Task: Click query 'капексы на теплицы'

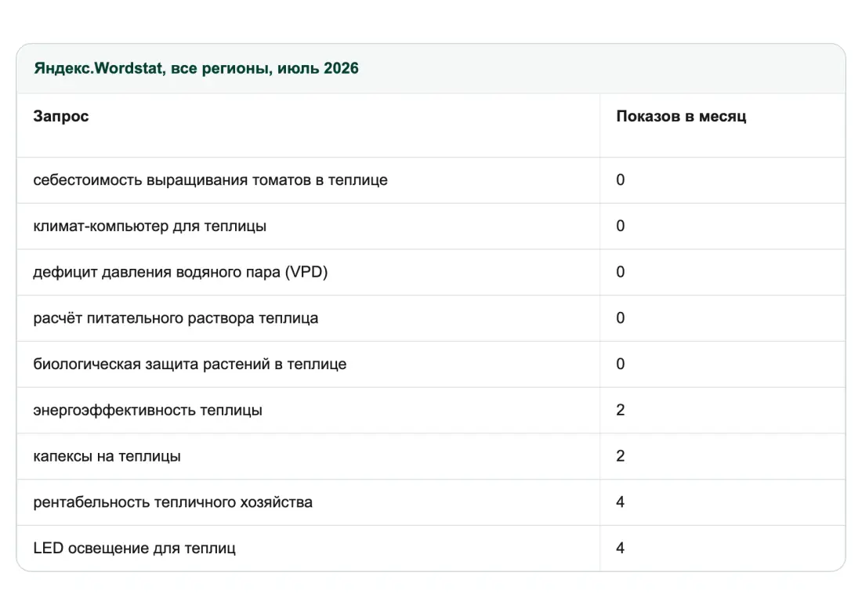Action: tap(107, 456)
